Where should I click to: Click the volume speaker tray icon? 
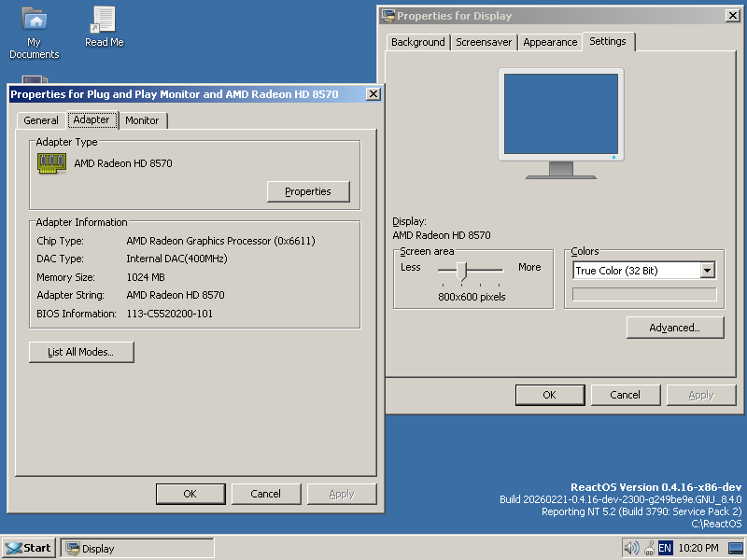pyautogui.click(x=631, y=548)
